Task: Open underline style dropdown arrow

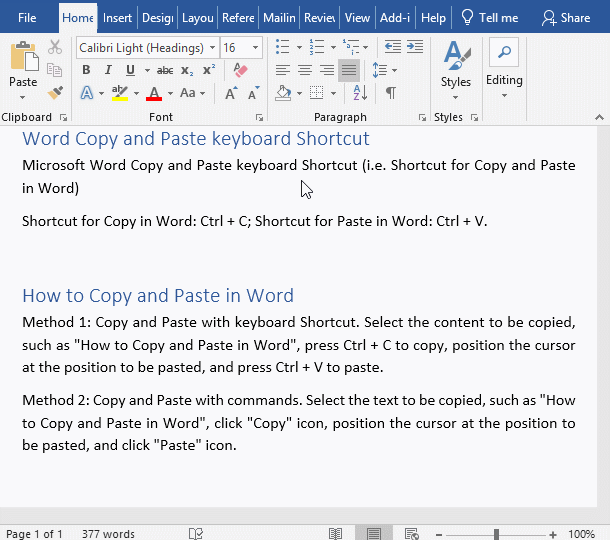Action: (x=147, y=70)
